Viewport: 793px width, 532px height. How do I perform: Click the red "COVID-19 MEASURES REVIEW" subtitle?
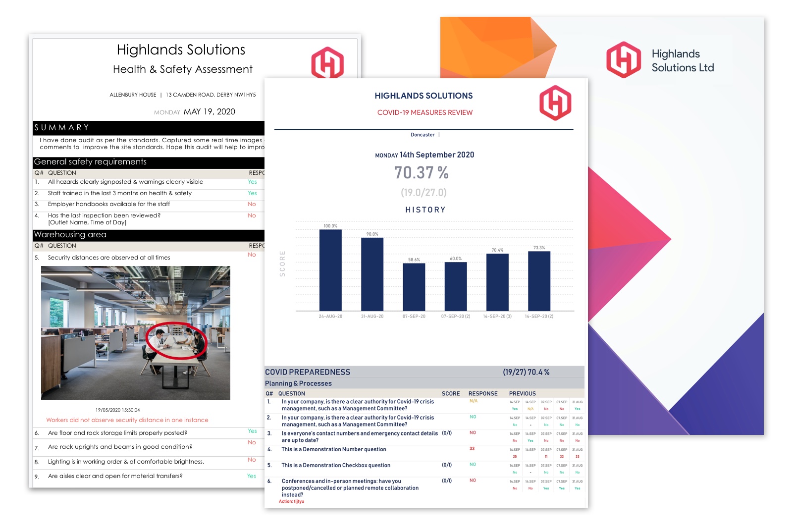pos(425,112)
